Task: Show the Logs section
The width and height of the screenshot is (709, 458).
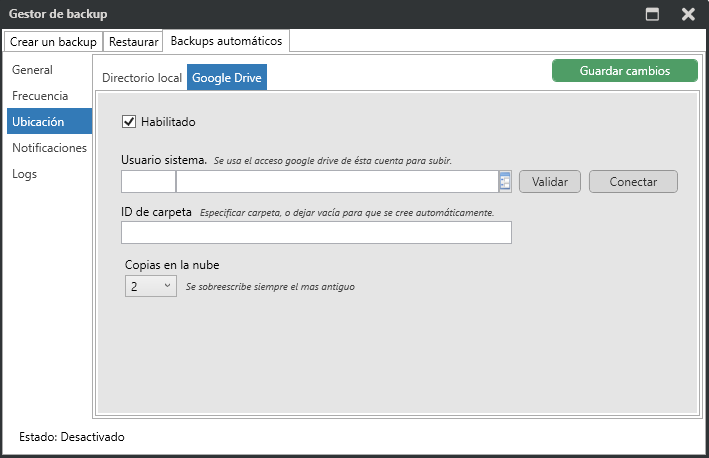Action: coord(25,174)
